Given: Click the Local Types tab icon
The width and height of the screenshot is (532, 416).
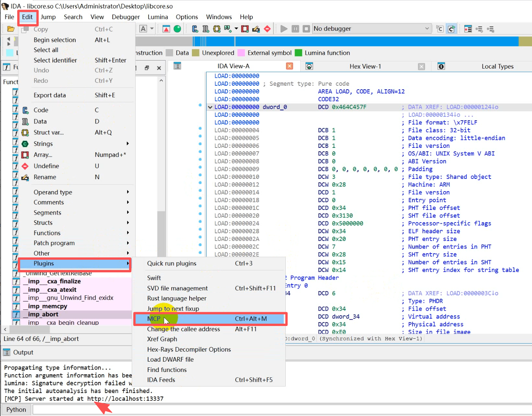Looking at the screenshot, I should [x=441, y=66].
